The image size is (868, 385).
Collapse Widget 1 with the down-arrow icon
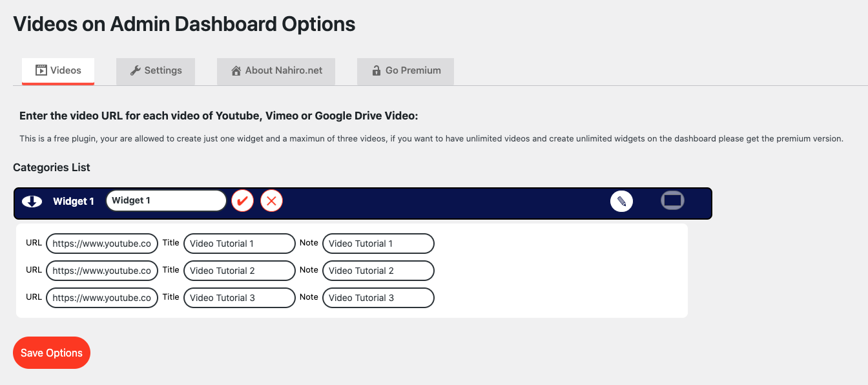32,201
